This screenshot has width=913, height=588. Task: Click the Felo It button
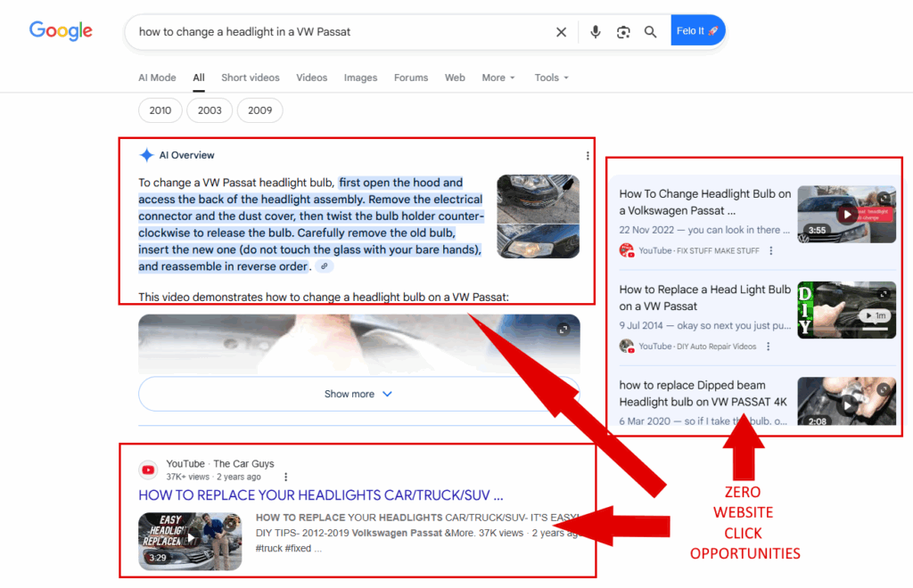pos(698,29)
